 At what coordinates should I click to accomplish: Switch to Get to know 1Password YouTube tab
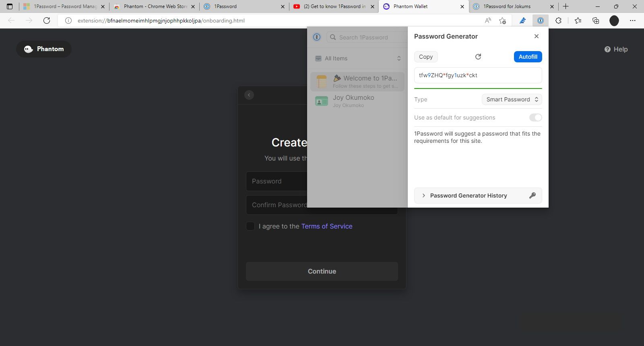[x=334, y=6]
